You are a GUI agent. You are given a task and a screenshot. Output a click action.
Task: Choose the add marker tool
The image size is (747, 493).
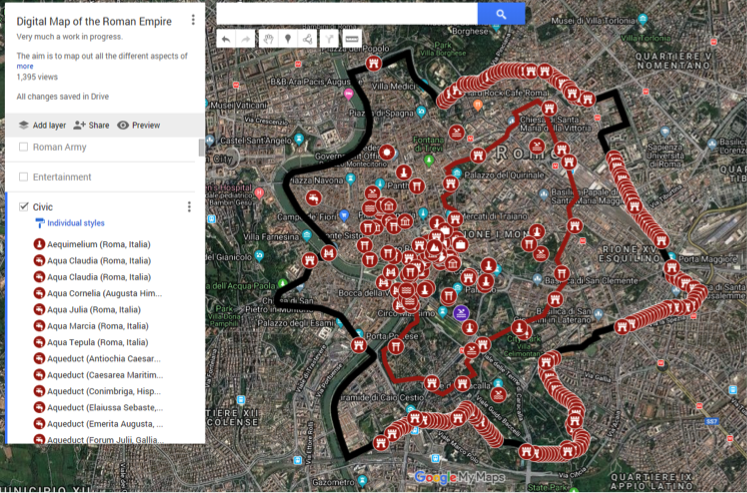click(288, 39)
